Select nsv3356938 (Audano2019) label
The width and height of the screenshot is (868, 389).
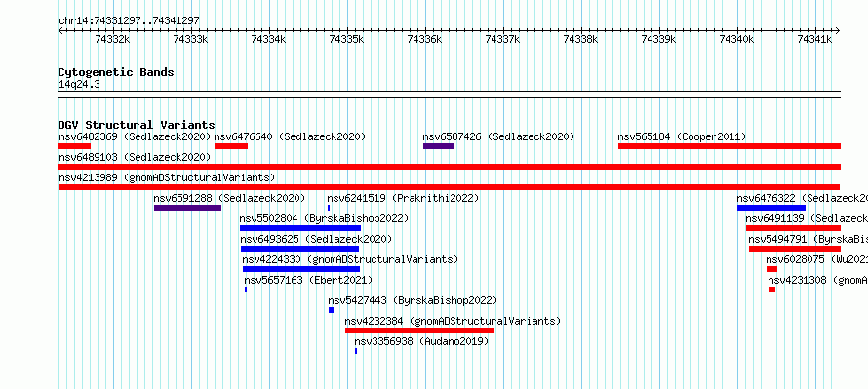[422, 341]
